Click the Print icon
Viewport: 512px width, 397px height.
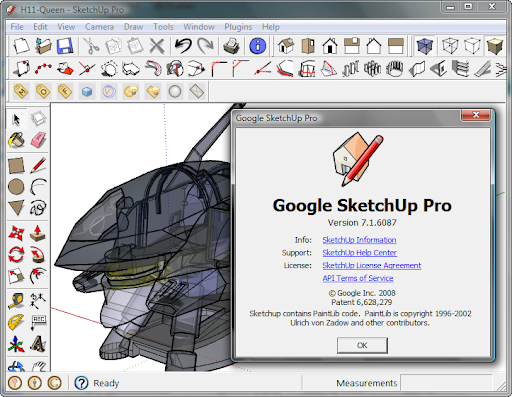(x=231, y=46)
